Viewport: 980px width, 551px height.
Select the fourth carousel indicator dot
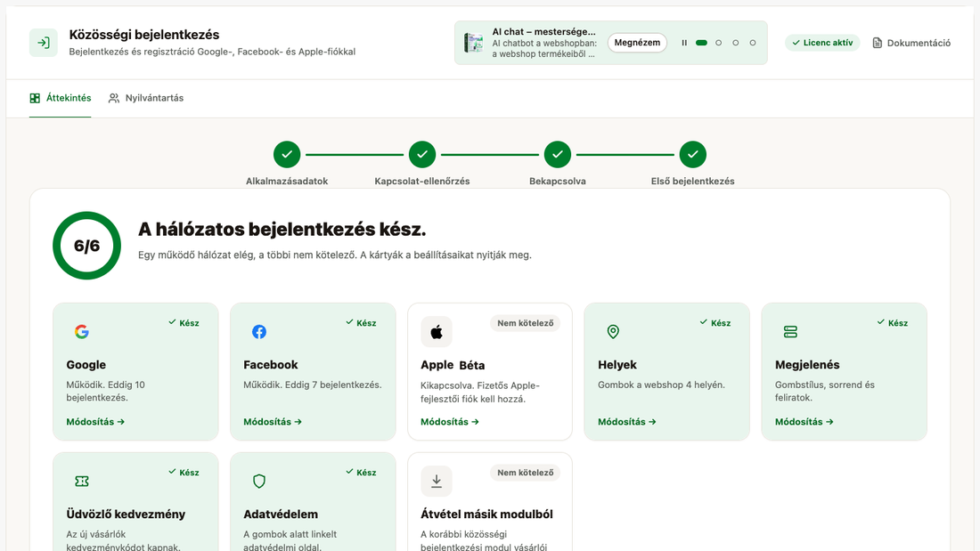(753, 43)
